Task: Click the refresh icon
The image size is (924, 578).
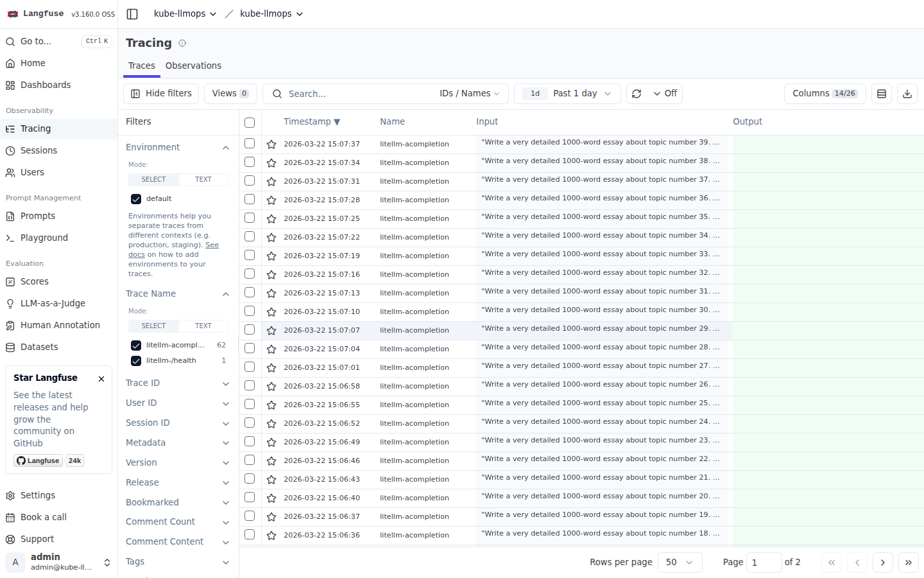Action: click(x=637, y=94)
